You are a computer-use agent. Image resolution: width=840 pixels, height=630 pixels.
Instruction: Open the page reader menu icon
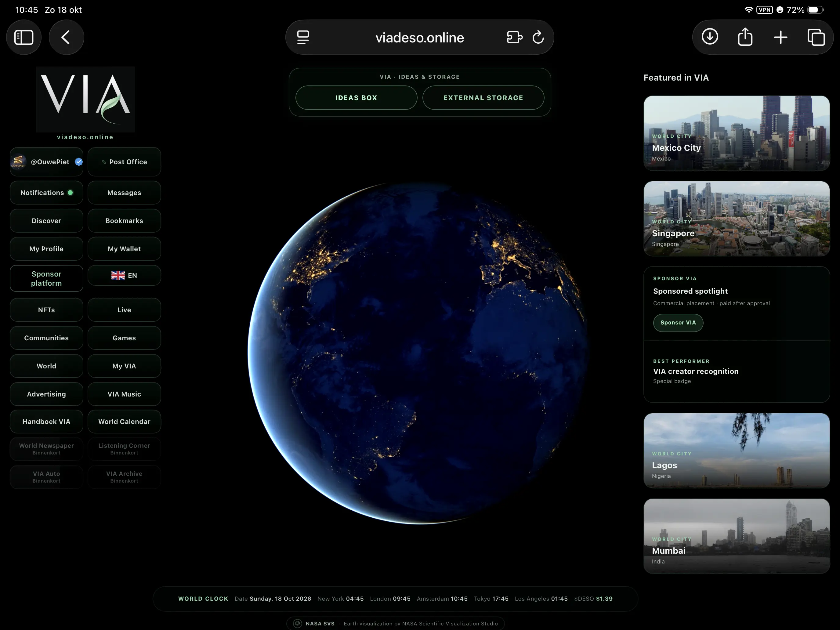(x=303, y=37)
